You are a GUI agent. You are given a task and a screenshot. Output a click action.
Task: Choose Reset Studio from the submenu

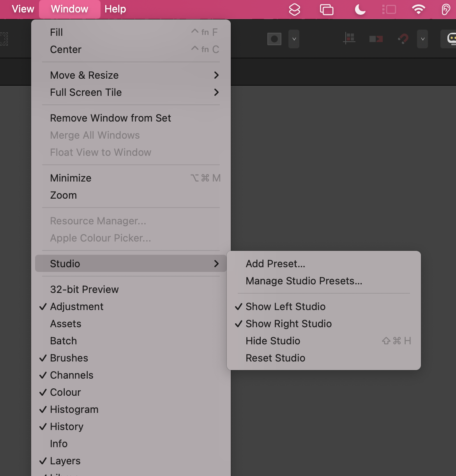275,358
